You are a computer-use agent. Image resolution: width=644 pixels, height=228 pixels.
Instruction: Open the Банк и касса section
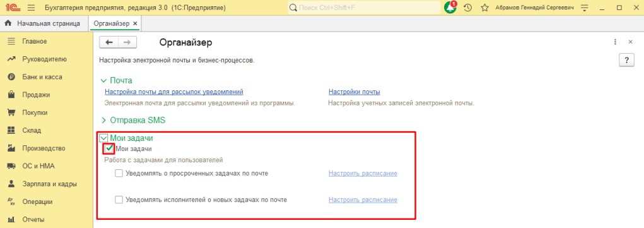42,77
